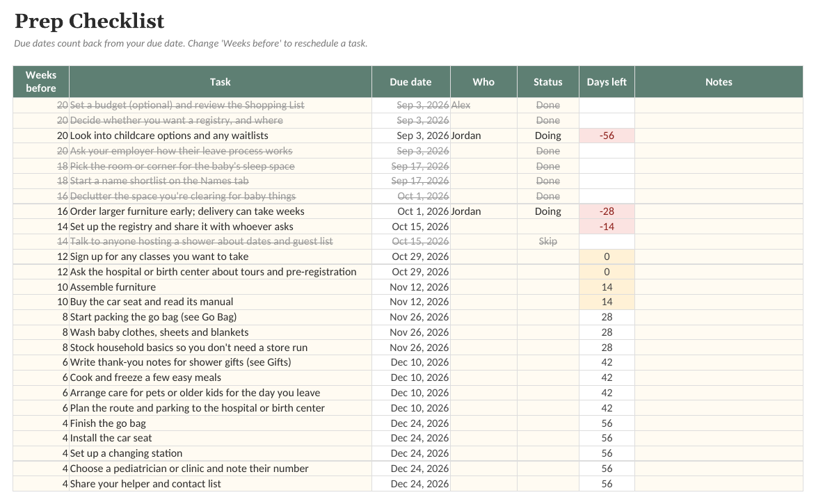The width and height of the screenshot is (816, 504).
Task: Click days left '56' in share helper list row
Action: click(607, 485)
